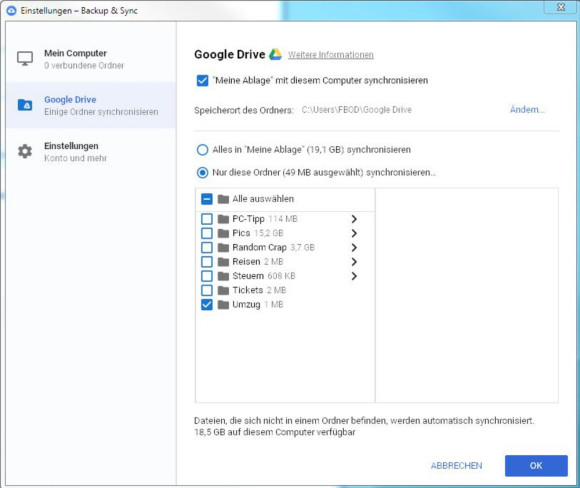Open the Weitere Informationen link
The image size is (580, 488).
(x=331, y=55)
